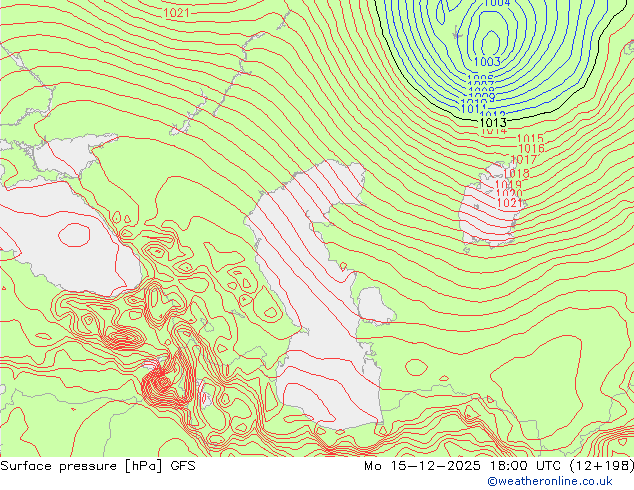Viewport: 634px width, 490px height.
Task: Select the blue 1003 low-pressure label
Action: [487, 62]
